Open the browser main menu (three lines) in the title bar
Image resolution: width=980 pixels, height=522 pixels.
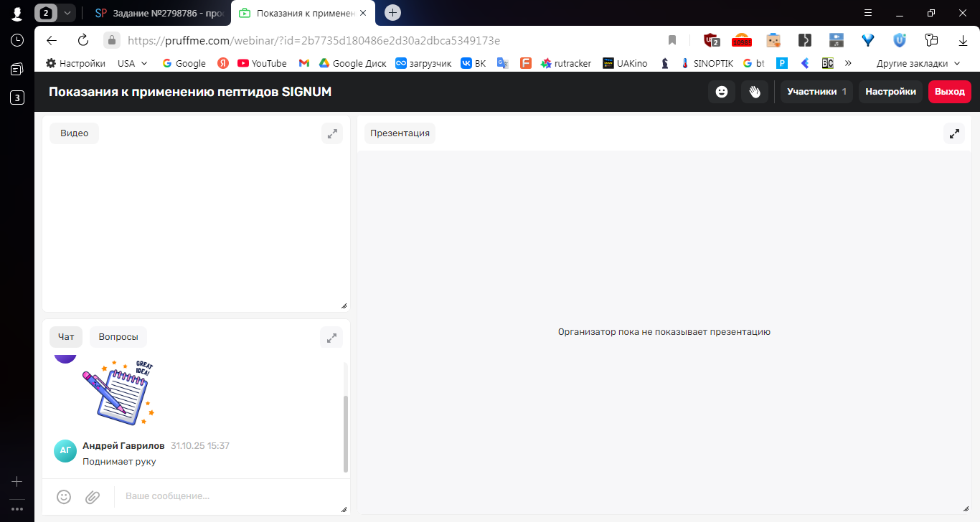pos(868,13)
